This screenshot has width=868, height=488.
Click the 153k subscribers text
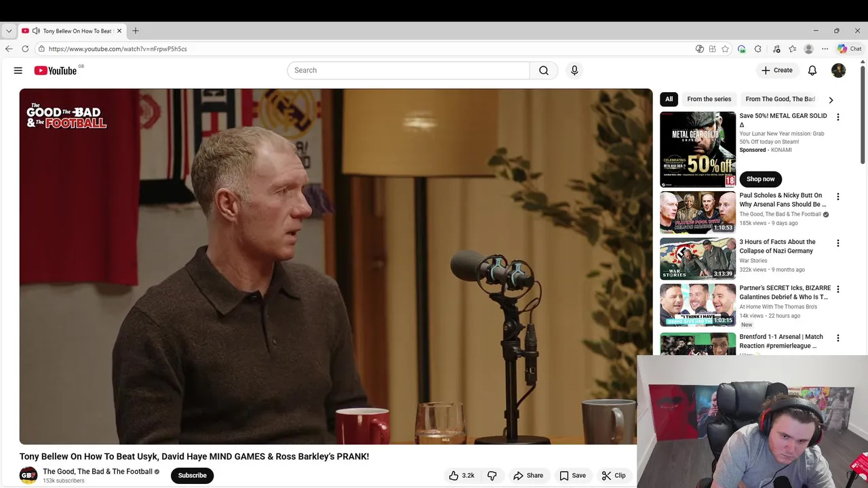point(64,481)
